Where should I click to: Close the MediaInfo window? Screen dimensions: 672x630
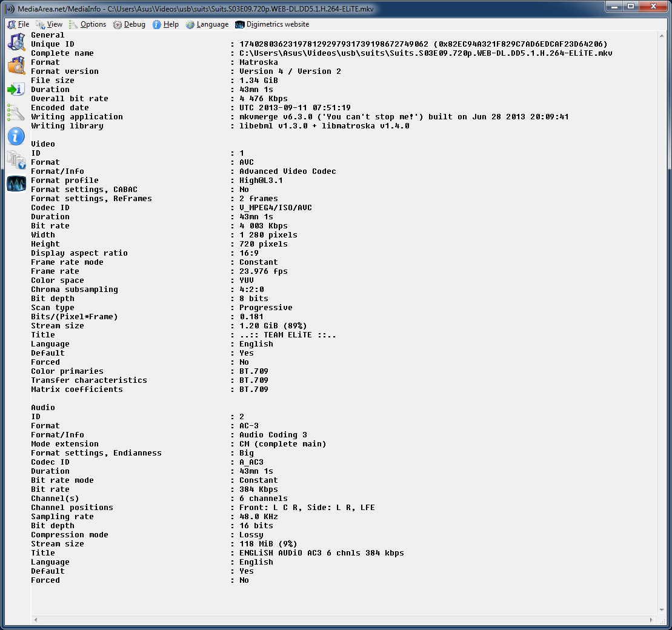[x=654, y=7]
